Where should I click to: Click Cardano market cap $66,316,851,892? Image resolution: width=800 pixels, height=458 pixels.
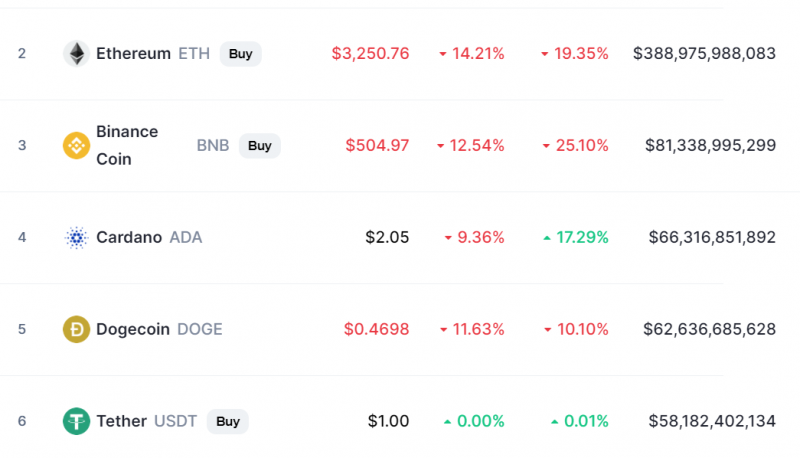[x=712, y=237]
